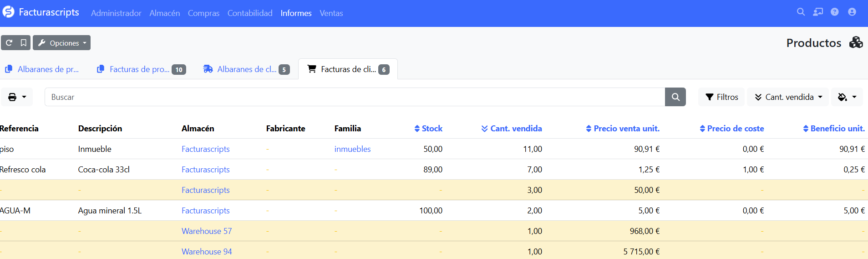Click the Descripción column header

pyautogui.click(x=100, y=129)
